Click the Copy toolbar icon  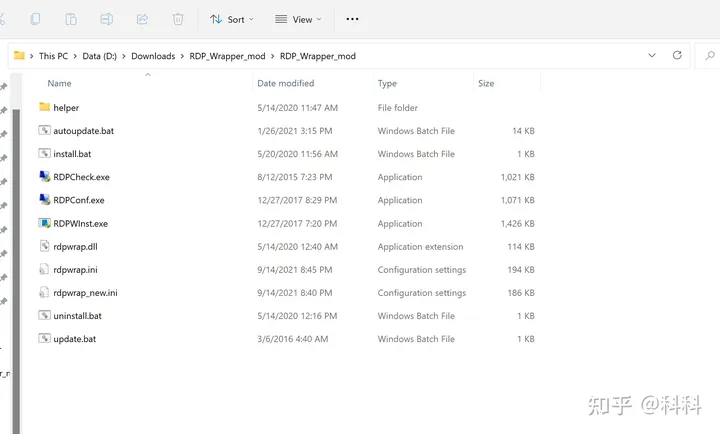tap(35, 19)
